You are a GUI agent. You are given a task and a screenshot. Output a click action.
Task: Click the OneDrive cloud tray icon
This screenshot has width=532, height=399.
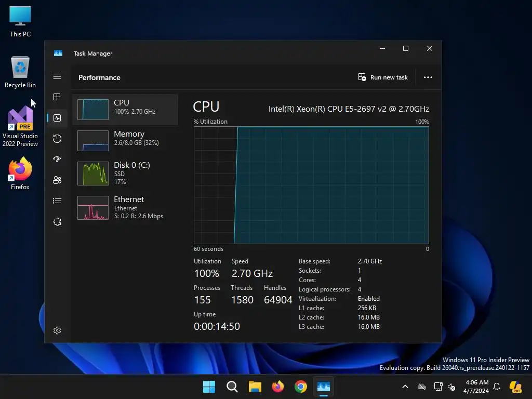pyautogui.click(x=422, y=387)
